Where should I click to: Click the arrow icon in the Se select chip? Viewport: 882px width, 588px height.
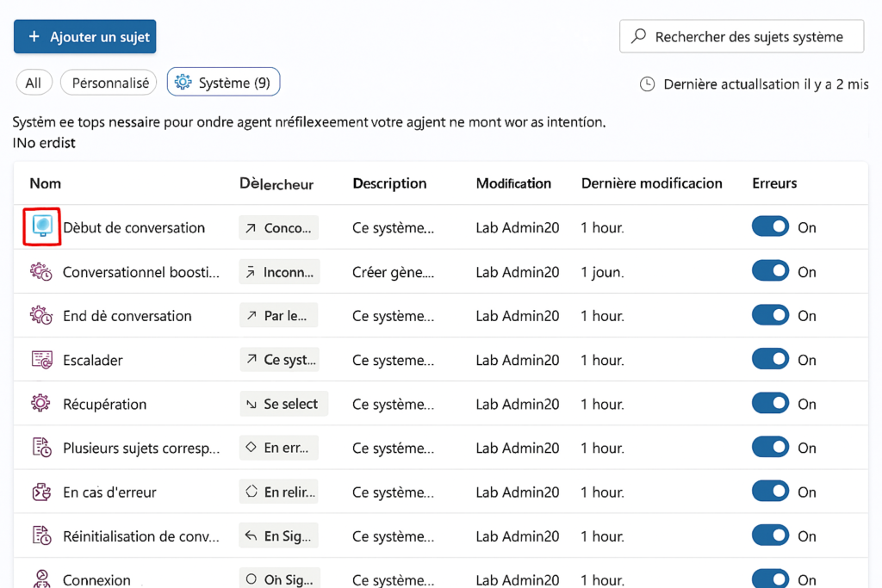coord(251,404)
